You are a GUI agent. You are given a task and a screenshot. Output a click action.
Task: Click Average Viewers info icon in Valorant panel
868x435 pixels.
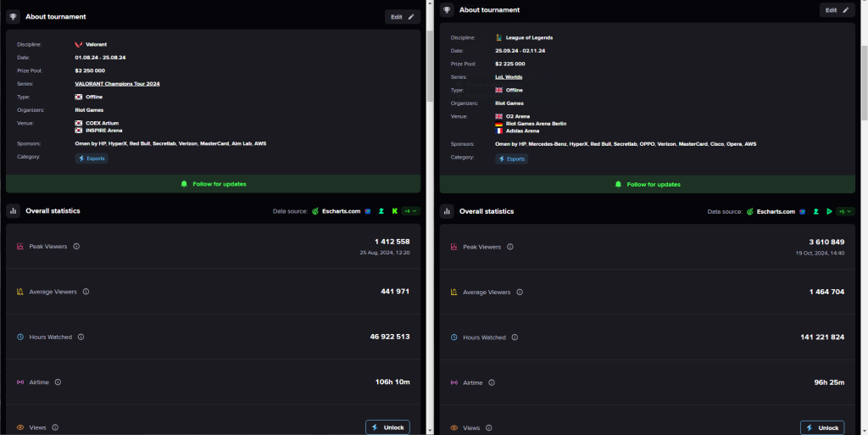click(x=86, y=292)
